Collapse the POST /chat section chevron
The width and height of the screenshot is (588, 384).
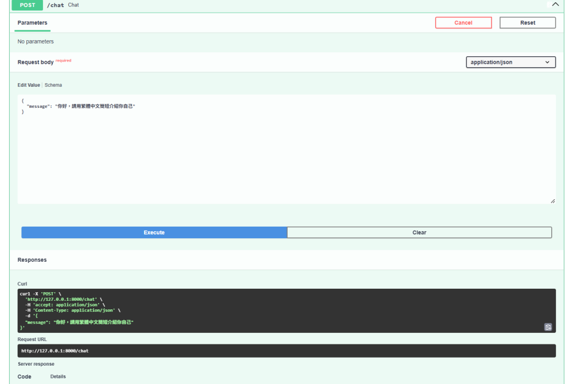(555, 5)
